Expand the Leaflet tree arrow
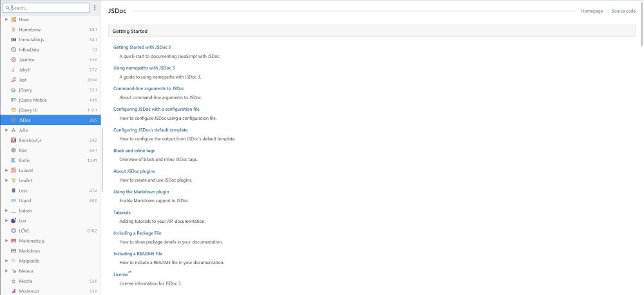Viewport: 644px width, 295px height. (6, 180)
